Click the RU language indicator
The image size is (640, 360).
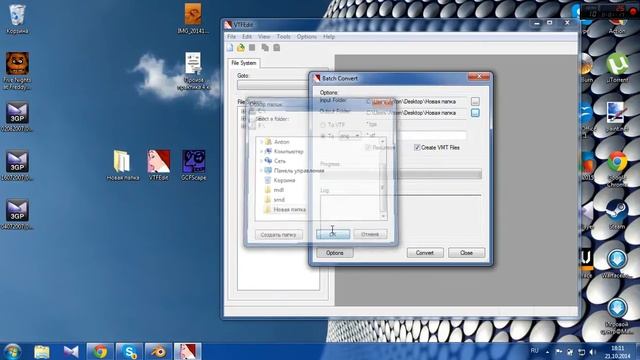click(x=534, y=351)
